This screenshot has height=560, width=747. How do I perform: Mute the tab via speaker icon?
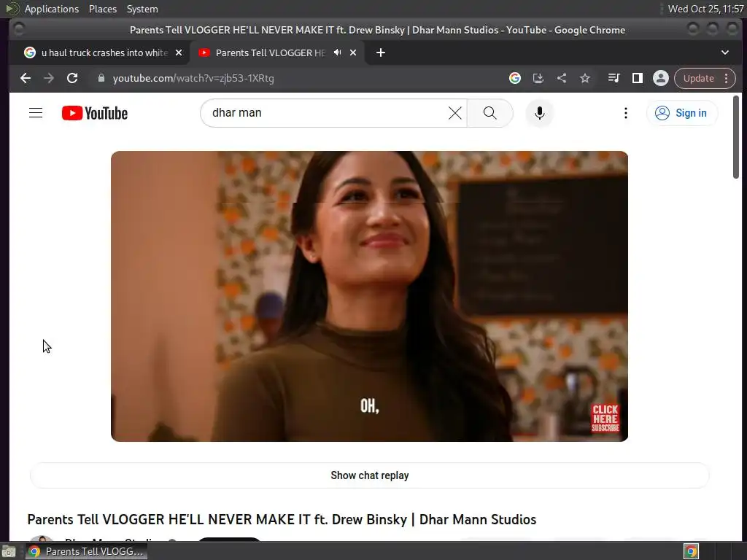[337, 52]
